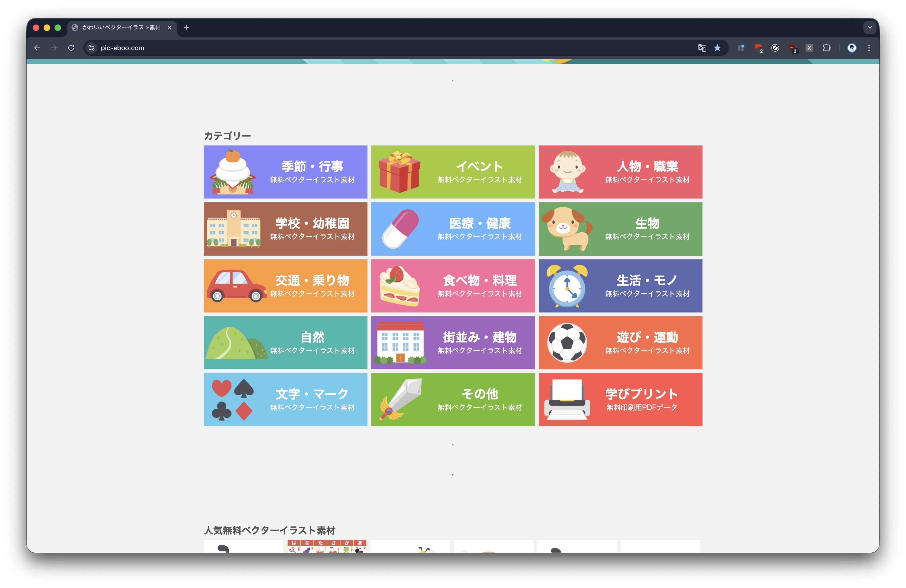
Task: Open the Chrome three-dot menu
Action: (x=869, y=48)
